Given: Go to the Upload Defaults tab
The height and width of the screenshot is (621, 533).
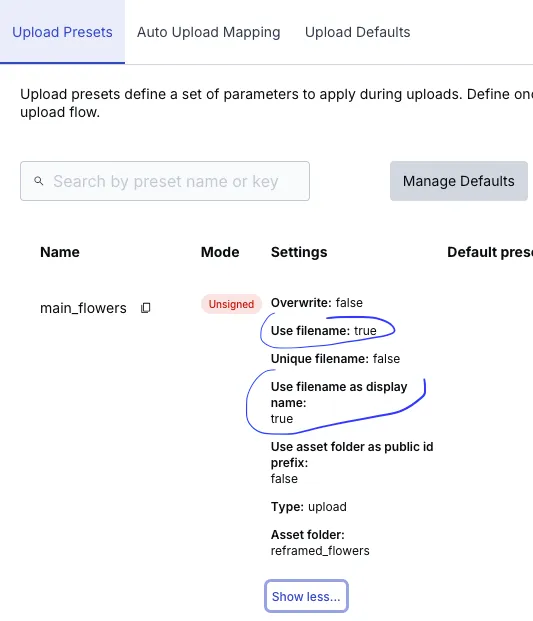Looking at the screenshot, I should pyautogui.click(x=357, y=32).
